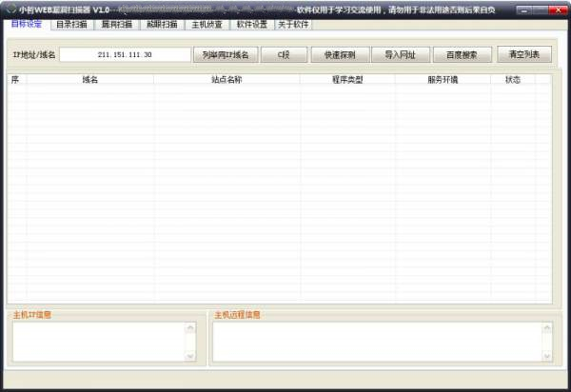
Task: Click the 快速探测 button
Action: [x=340, y=54]
